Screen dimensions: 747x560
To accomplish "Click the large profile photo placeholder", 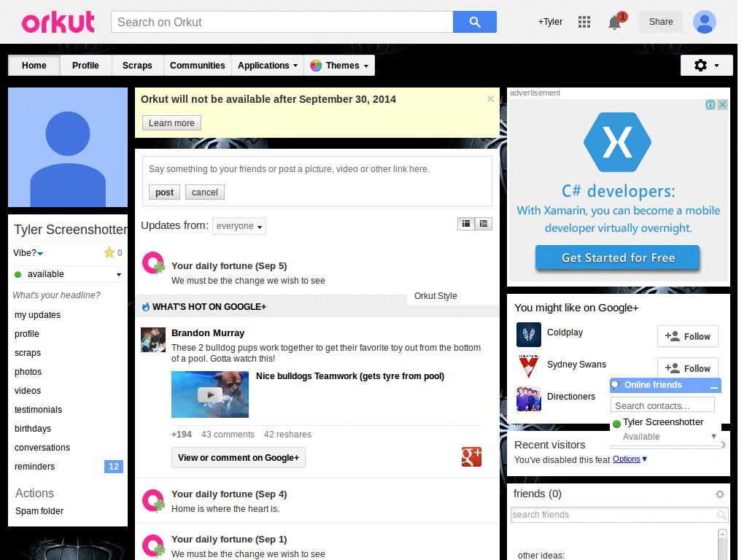I will tap(68, 147).
